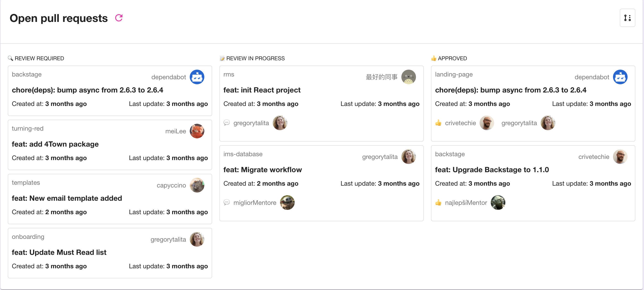Viewport: 644px width, 290px height.
Task: Click dependabot avatar on backstage card
Action: click(197, 77)
